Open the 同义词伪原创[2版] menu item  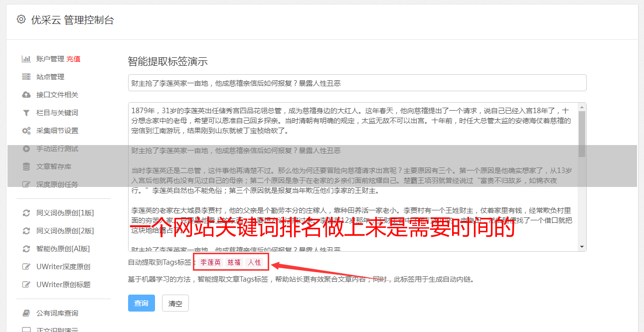click(x=65, y=231)
